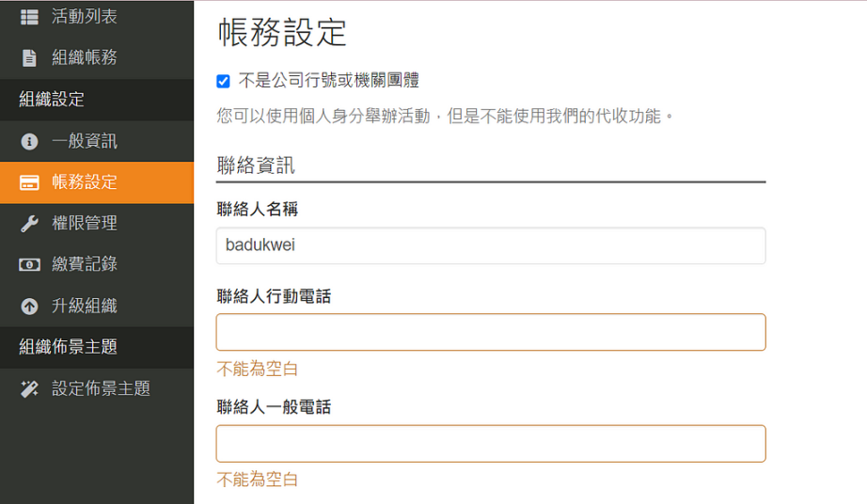Click the empty 聯絡人行動電話 input

point(491,332)
